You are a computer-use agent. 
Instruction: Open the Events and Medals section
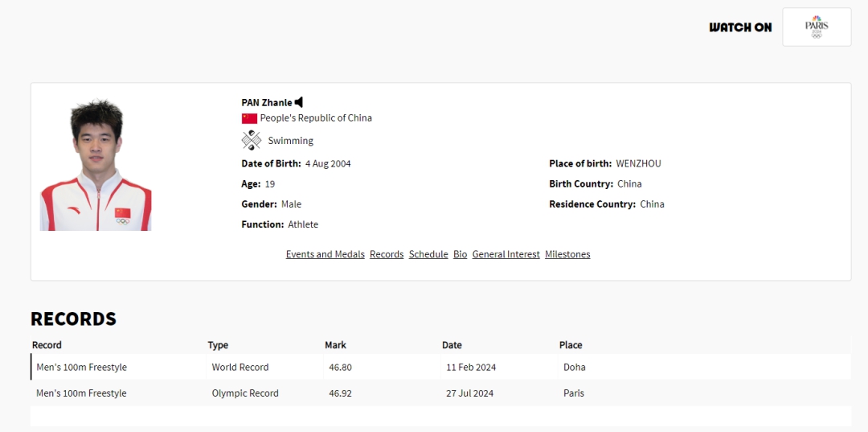325,254
